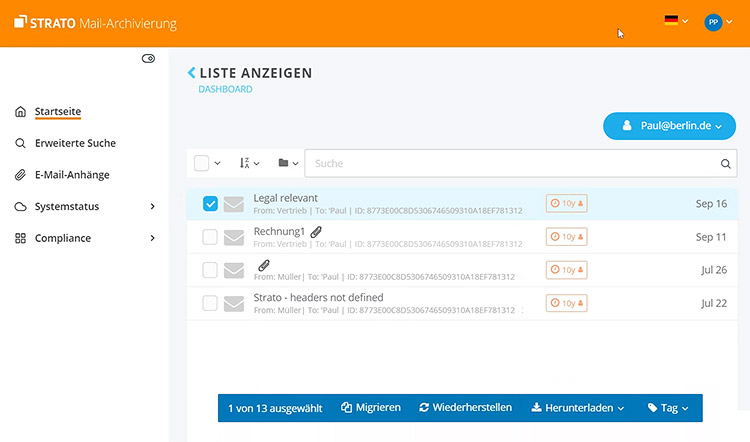Open the Rechnung1 email subject
750x442 pixels.
pos(279,232)
